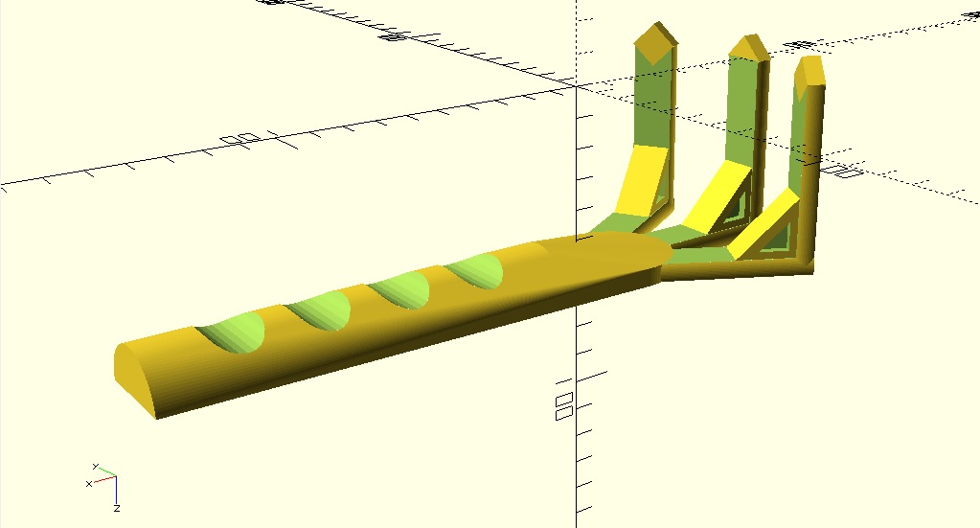
Task: Click the origin where the axes intersect
Action: (x=577, y=85)
